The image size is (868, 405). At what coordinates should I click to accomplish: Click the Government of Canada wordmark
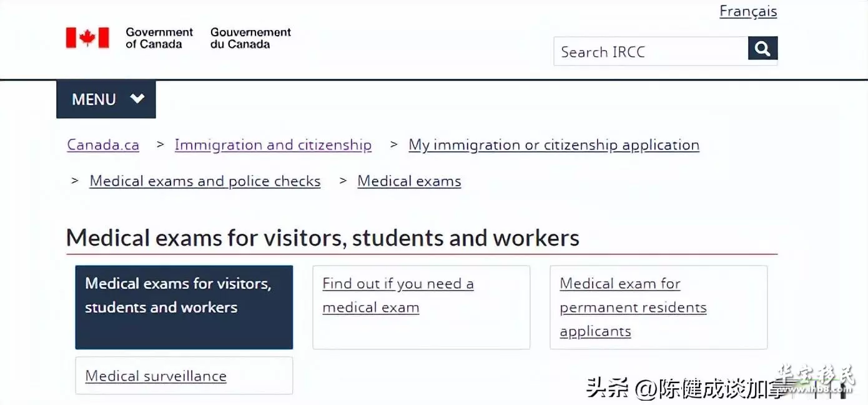(x=159, y=38)
